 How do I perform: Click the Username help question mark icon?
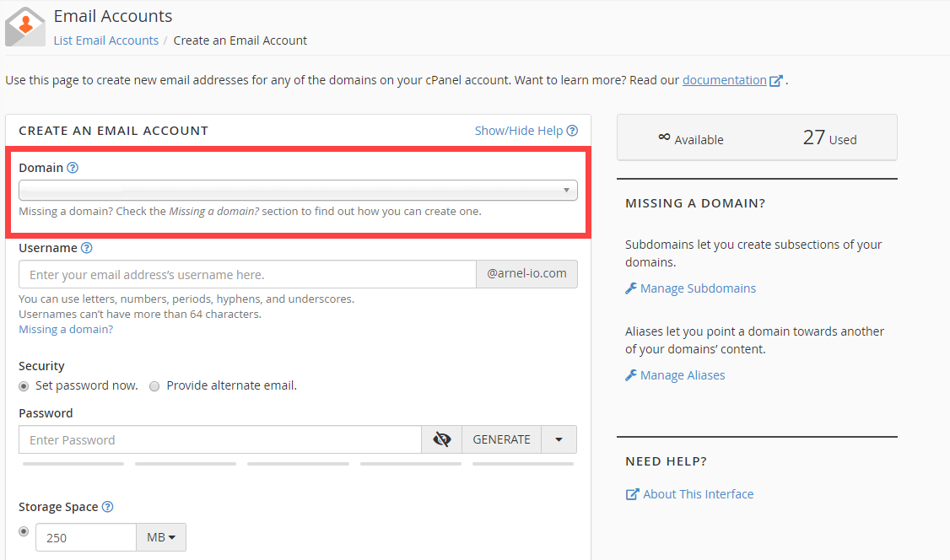click(x=87, y=248)
